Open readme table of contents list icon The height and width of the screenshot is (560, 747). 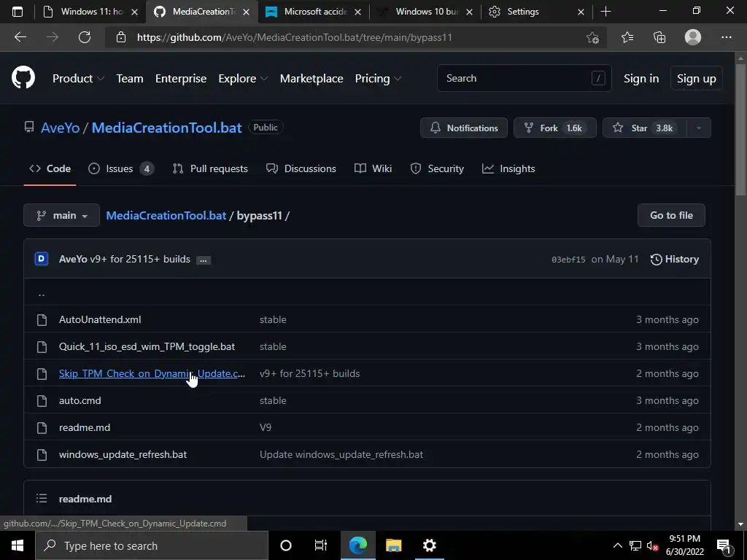click(42, 499)
